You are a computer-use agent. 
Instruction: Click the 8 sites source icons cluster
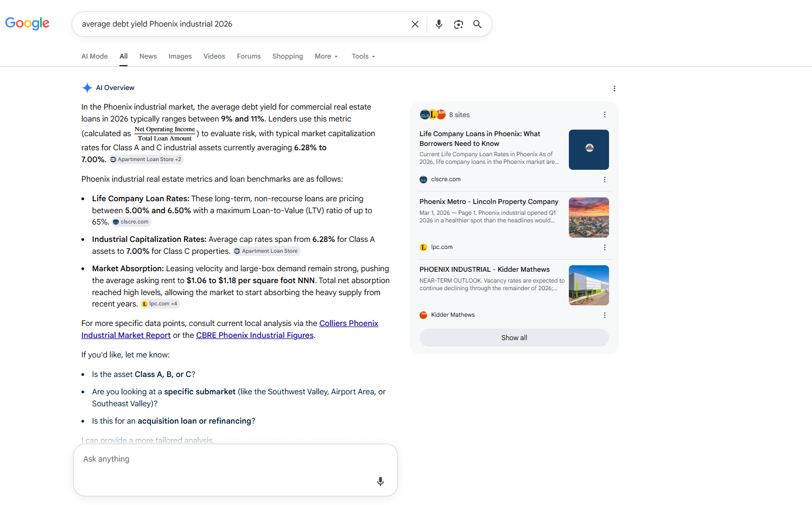click(433, 114)
